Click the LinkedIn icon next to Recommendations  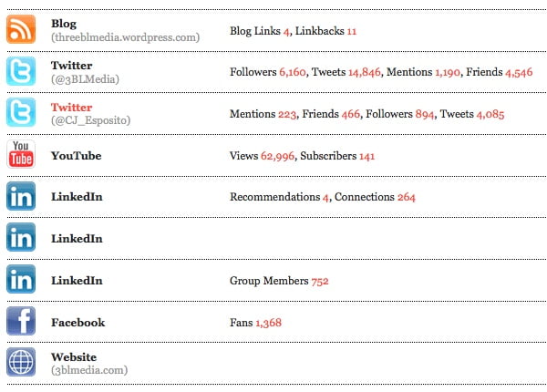tap(21, 196)
